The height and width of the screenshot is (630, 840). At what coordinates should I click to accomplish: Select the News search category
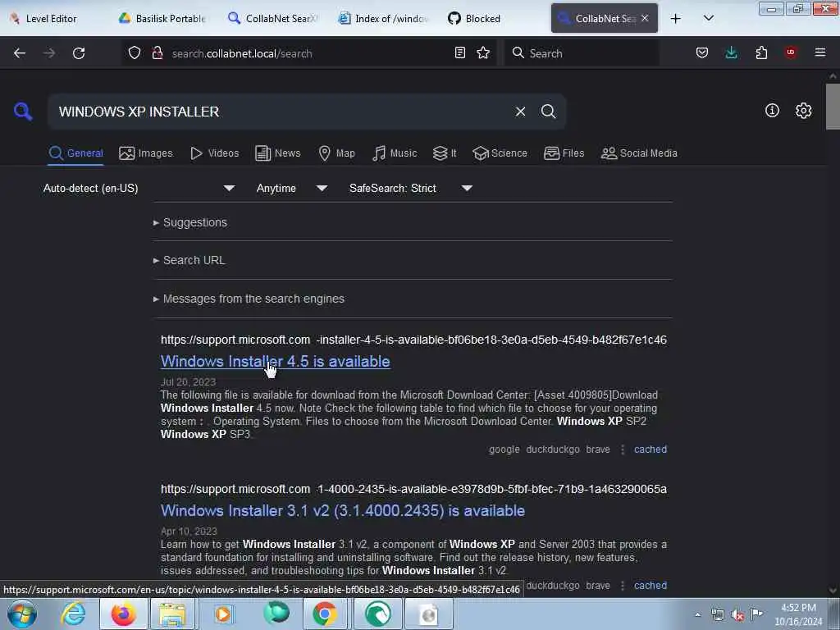[277, 153]
